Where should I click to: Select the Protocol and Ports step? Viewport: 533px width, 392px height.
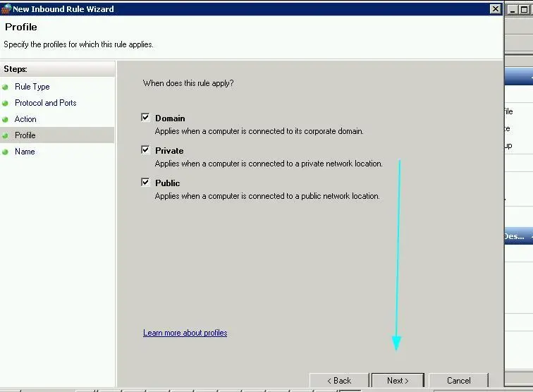pyautogui.click(x=46, y=103)
